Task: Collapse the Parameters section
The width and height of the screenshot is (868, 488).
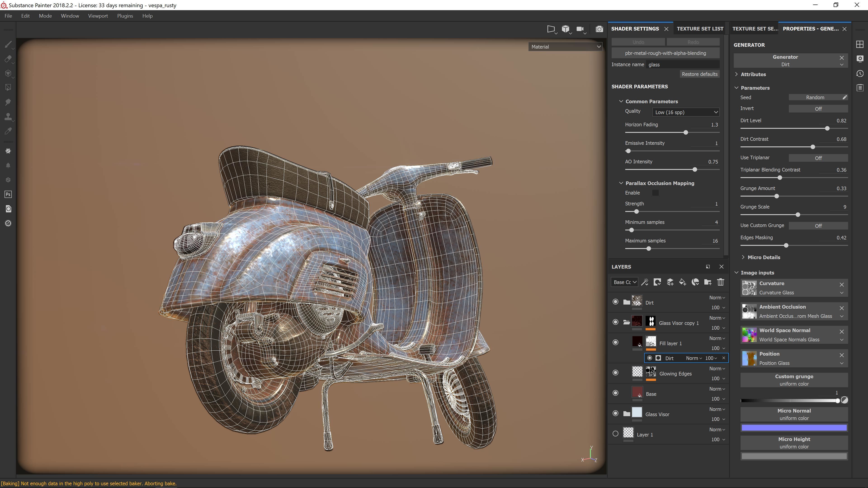Action: click(736, 88)
